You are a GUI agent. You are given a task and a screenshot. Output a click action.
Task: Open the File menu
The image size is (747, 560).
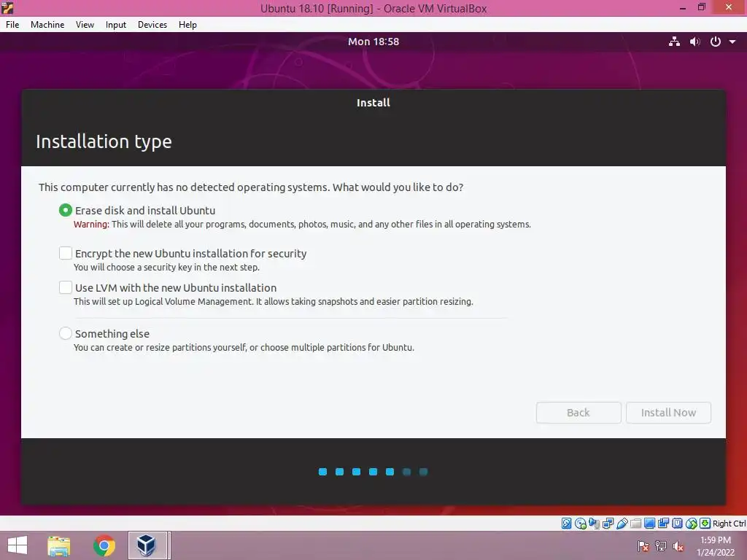12,25
